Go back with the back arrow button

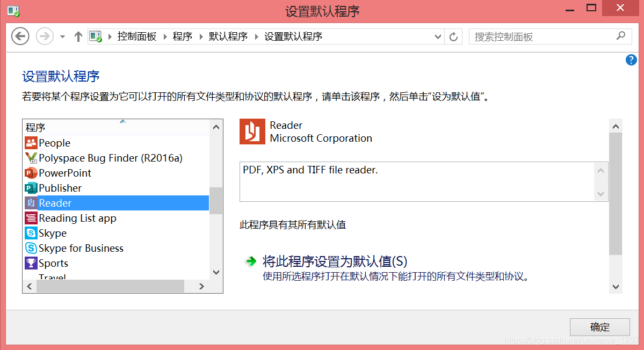[20, 37]
